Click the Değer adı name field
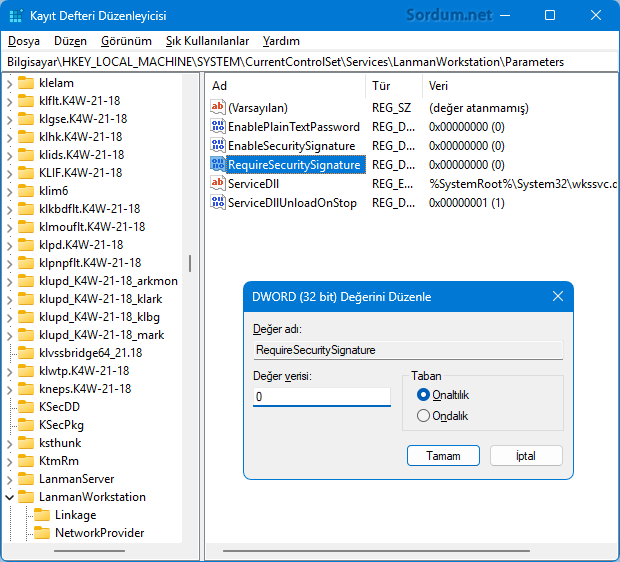 click(x=408, y=350)
